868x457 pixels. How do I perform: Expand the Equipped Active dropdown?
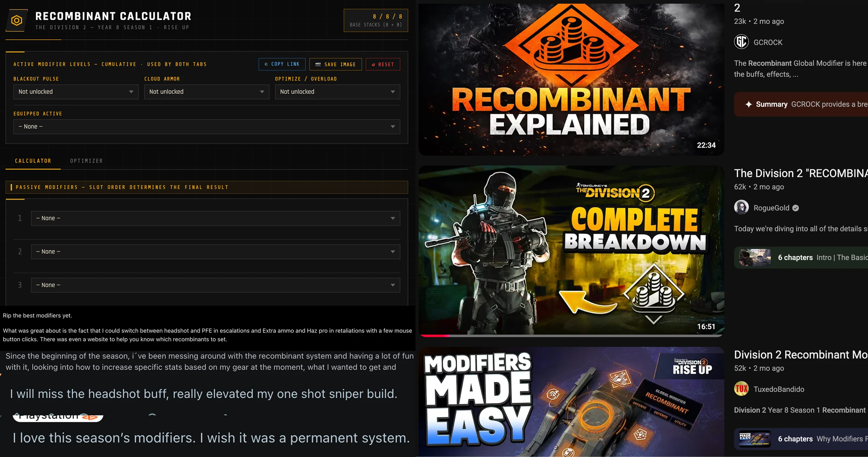click(x=206, y=127)
